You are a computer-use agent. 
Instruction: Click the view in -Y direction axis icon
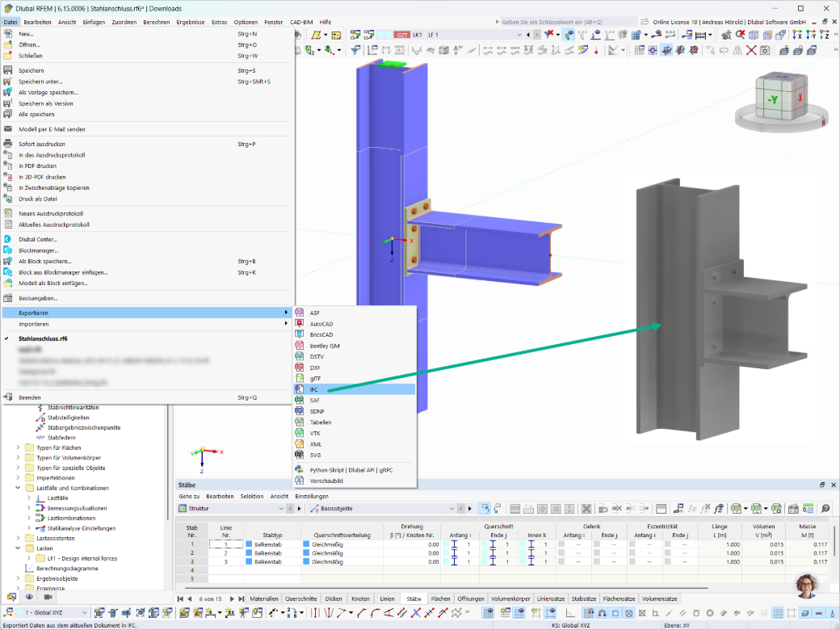pos(811,35)
